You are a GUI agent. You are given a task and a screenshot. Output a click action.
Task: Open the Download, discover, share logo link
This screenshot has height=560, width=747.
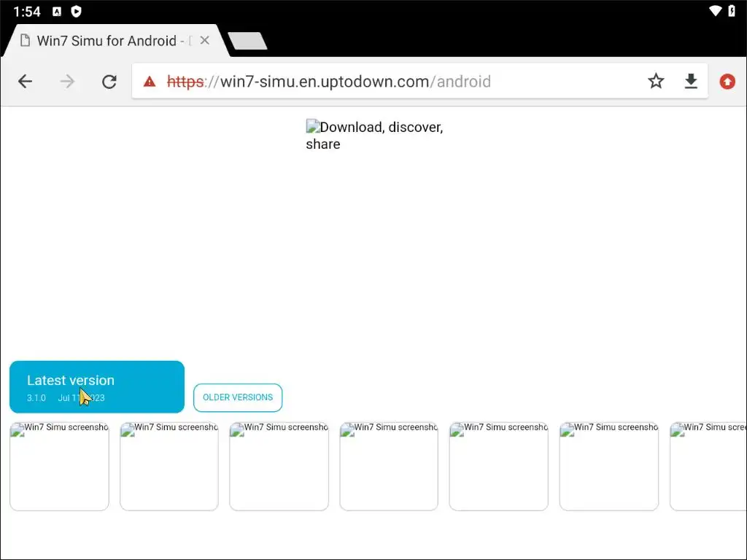(374, 135)
